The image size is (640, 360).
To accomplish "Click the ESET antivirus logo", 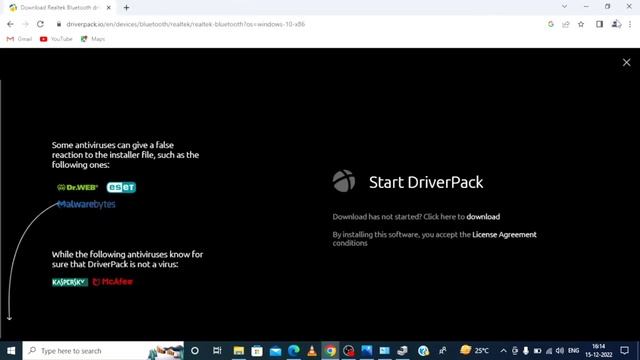I will point(121,187).
